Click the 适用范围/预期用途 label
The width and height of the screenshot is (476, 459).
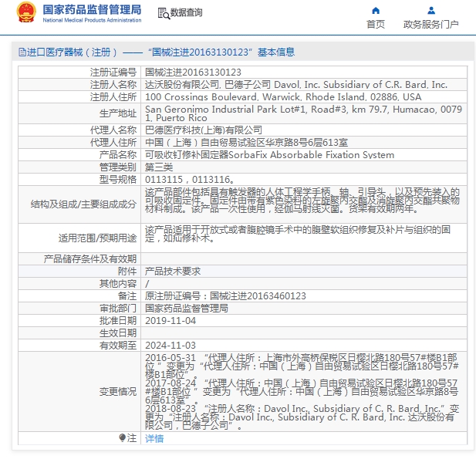tap(97, 238)
